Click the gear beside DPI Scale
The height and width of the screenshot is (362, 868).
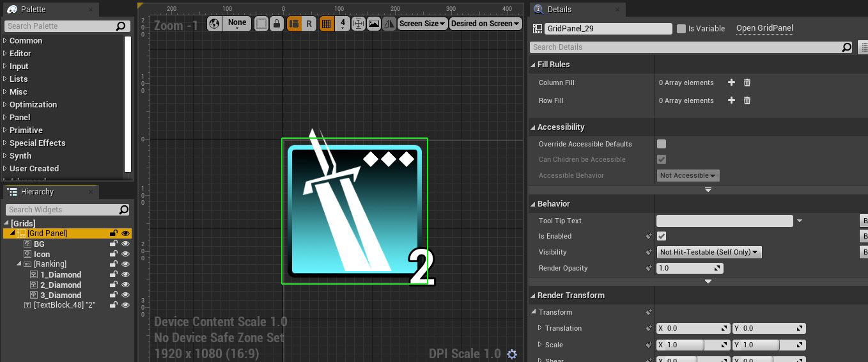point(511,354)
